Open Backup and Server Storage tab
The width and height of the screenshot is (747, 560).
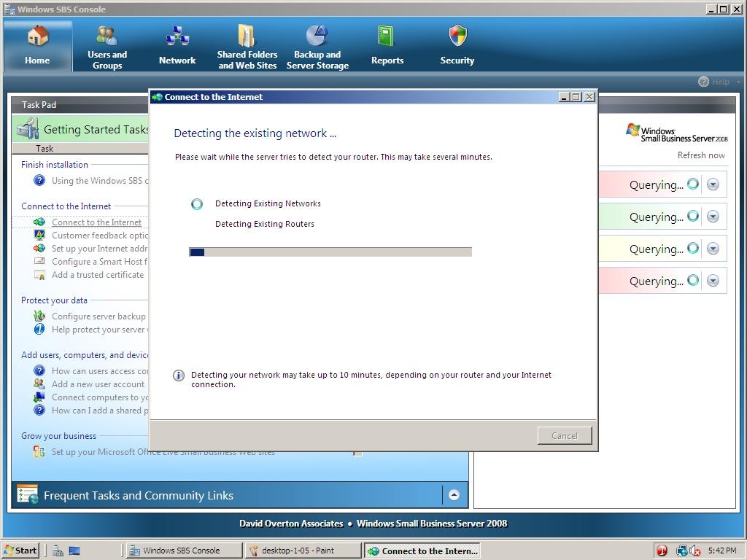[317, 46]
